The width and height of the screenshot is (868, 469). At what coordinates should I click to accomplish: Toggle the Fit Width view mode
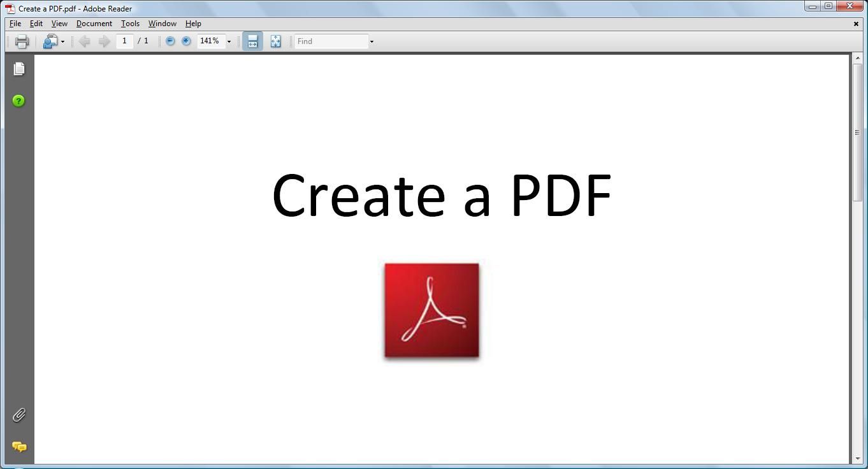pos(252,41)
